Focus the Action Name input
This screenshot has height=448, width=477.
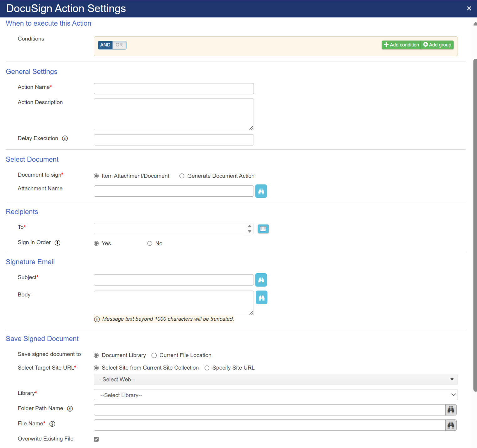(x=174, y=89)
